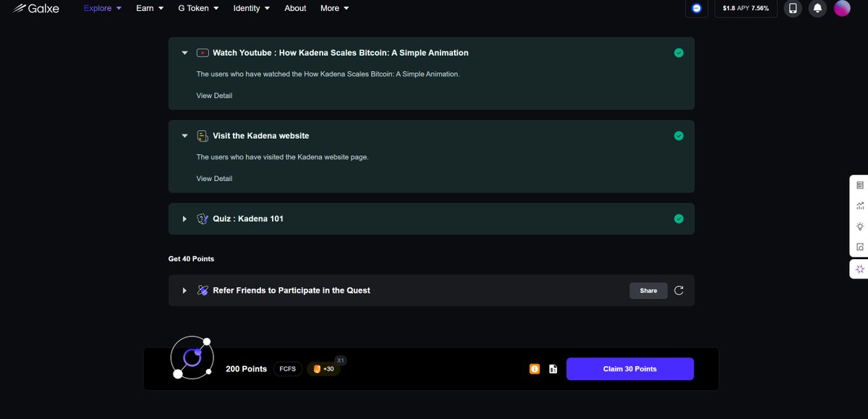Screen dimensions: 868x419
Task: Click the lightbulb icon in the right sidebar
Action: (x=860, y=226)
